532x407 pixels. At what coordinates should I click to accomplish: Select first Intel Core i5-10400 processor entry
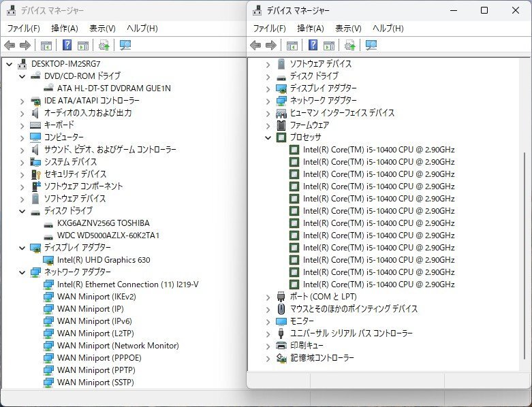tap(379, 150)
